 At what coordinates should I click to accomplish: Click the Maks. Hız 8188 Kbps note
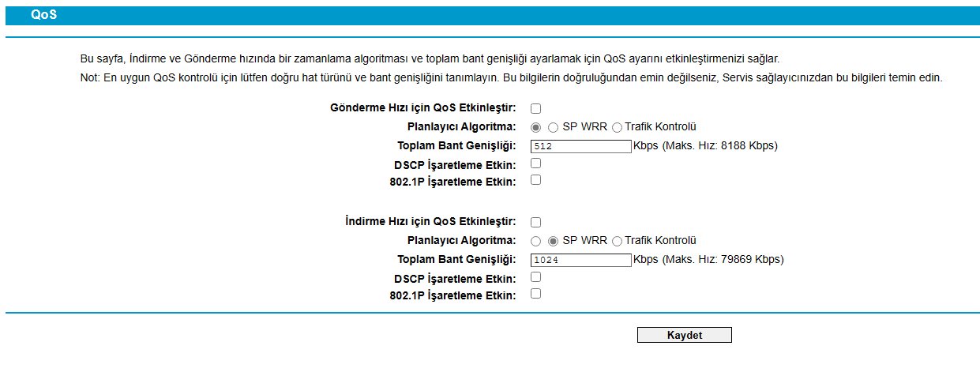719,146
